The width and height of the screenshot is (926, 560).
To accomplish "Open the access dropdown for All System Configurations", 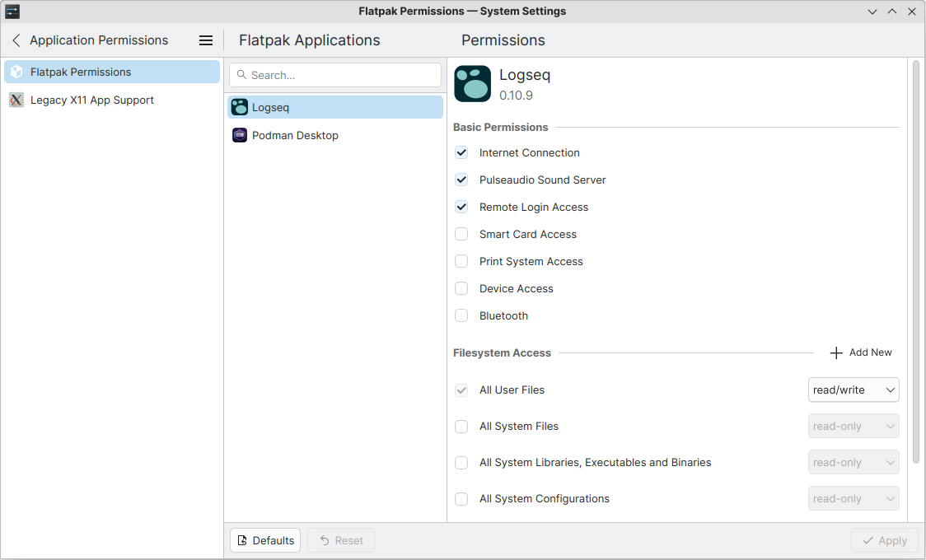I will [x=854, y=498].
